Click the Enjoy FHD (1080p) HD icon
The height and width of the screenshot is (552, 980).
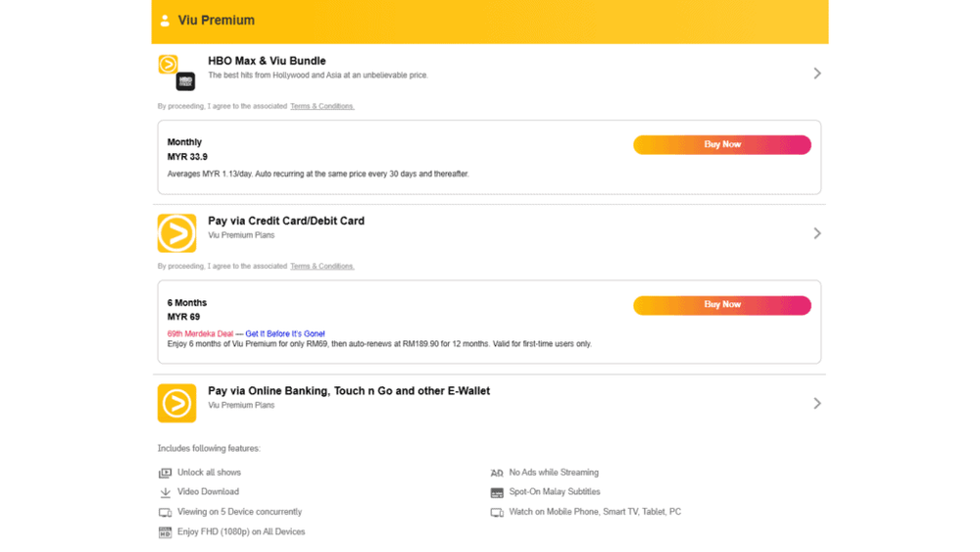tap(165, 532)
